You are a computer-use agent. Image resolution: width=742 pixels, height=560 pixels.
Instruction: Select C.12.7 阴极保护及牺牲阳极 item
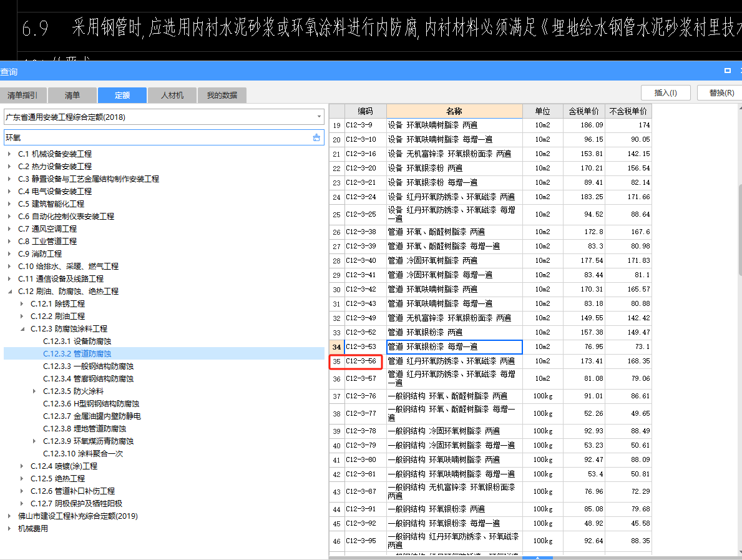tap(76, 504)
